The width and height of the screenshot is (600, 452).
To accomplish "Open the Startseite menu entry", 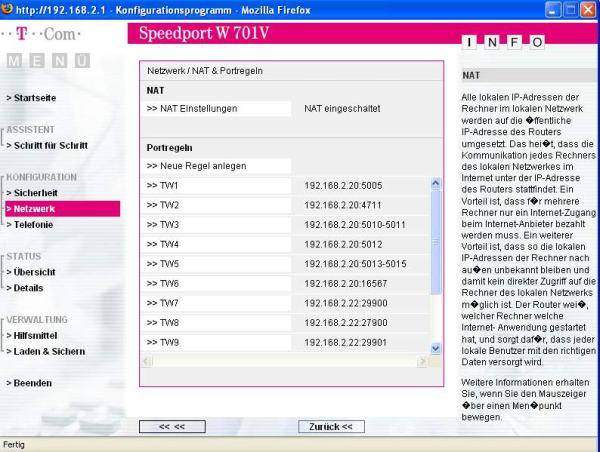I will pos(32,98).
